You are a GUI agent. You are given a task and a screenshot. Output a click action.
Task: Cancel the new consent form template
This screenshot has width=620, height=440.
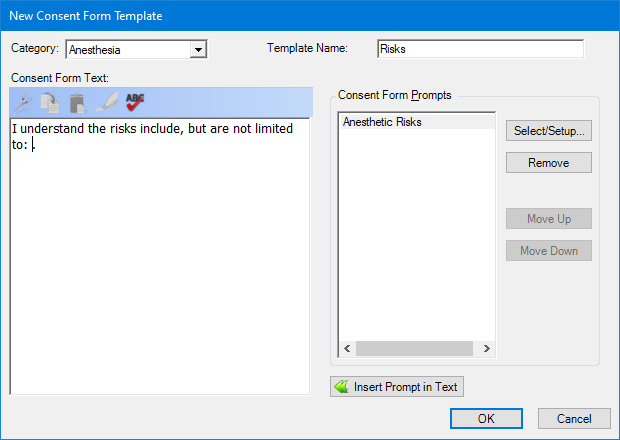[x=574, y=419]
